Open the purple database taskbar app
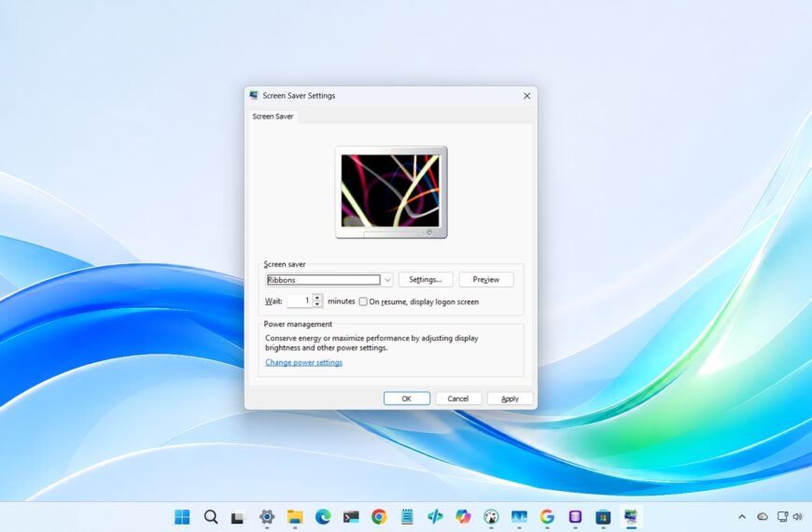The width and height of the screenshot is (812, 532). pos(575,516)
